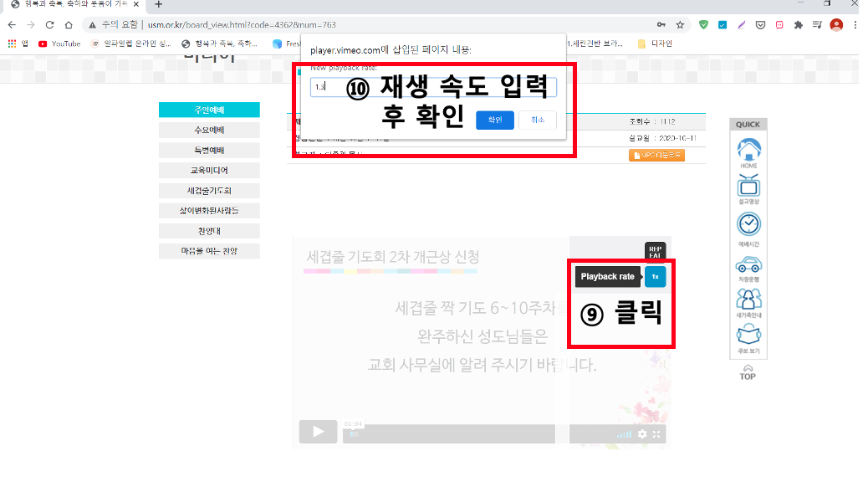
Task: Click the not-secure warning icon
Action: 93,25
